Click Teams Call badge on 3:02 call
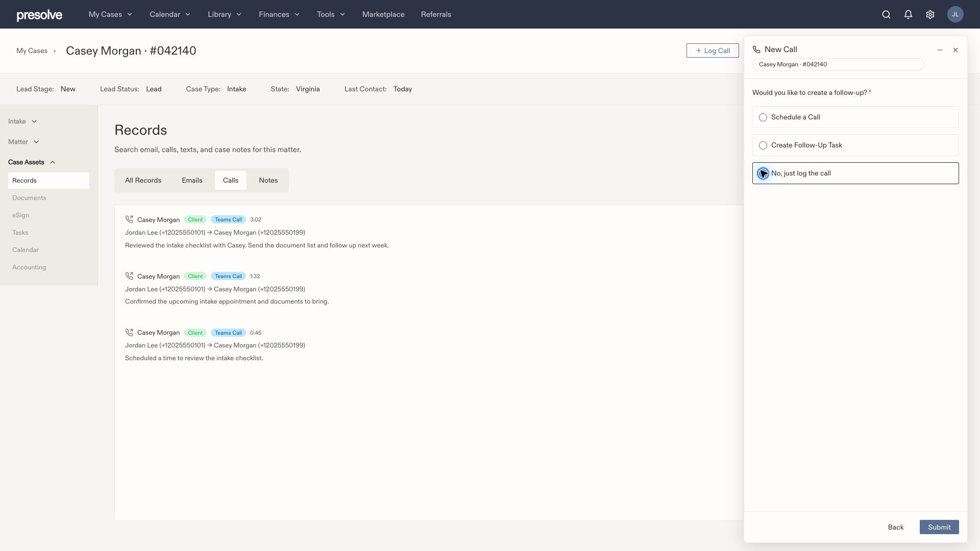The height and width of the screenshot is (551, 980). tap(228, 219)
